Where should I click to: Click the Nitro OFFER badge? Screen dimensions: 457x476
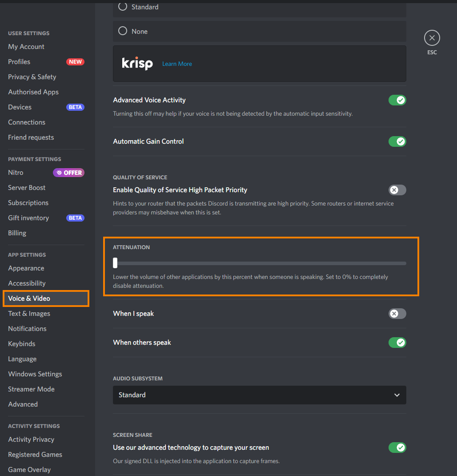(69, 173)
